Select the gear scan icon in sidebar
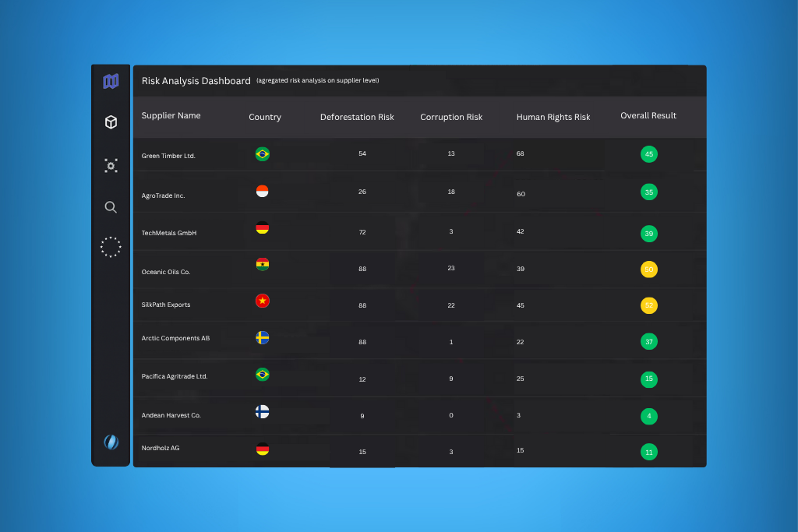The image size is (798, 532). [111, 165]
